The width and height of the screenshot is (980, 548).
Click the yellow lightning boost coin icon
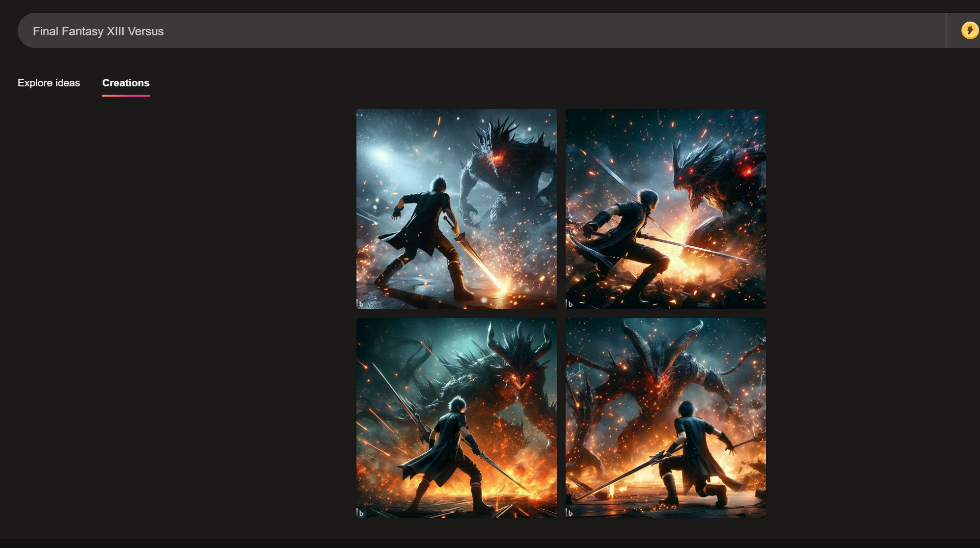tap(970, 30)
